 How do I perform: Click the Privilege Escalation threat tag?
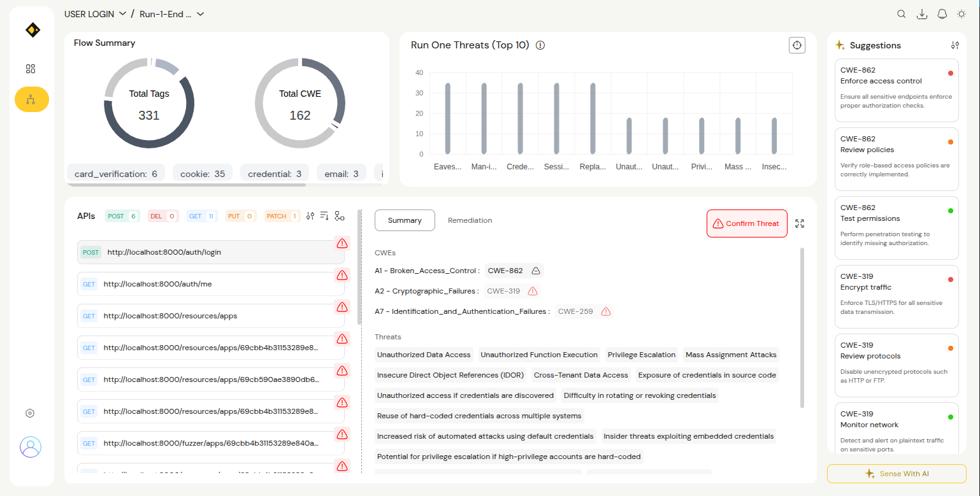tap(642, 355)
